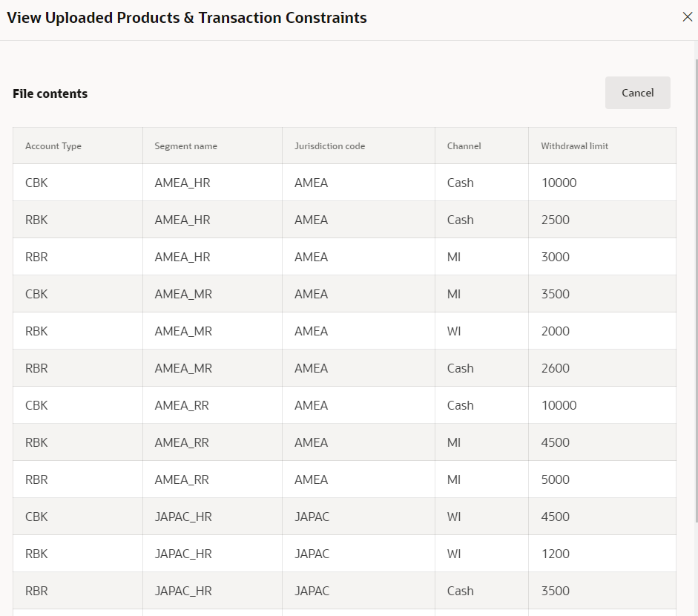
Task: Select the File contents heading
Action: [50, 94]
